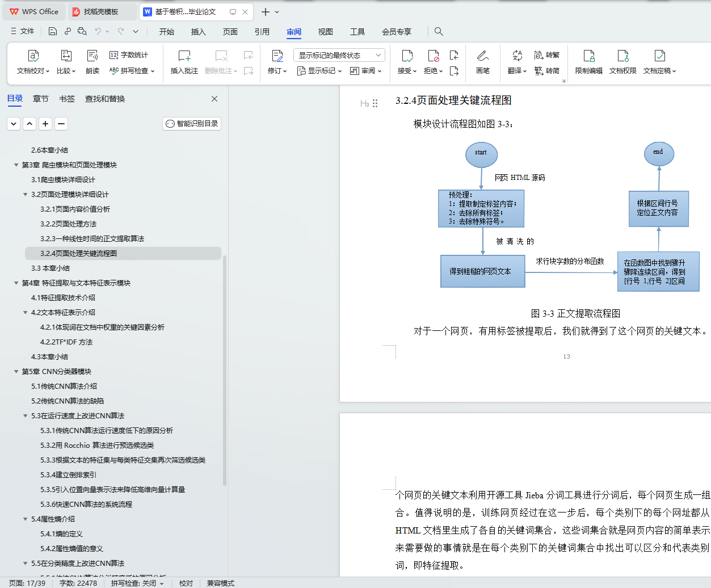The height and width of the screenshot is (588, 711).
Task: Click the 文档校对 proofreading icon
Action: 33,56
